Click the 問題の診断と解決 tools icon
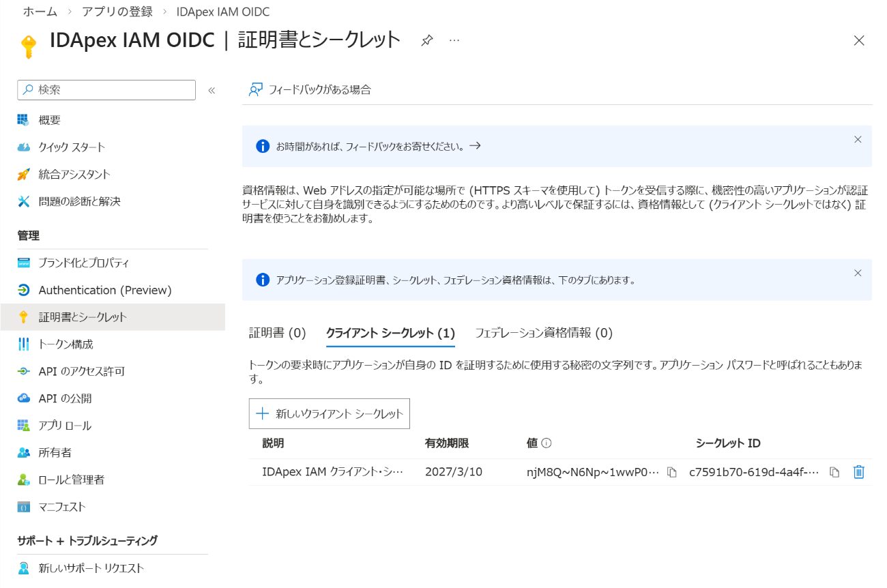The height and width of the screenshot is (588, 887). (24, 201)
